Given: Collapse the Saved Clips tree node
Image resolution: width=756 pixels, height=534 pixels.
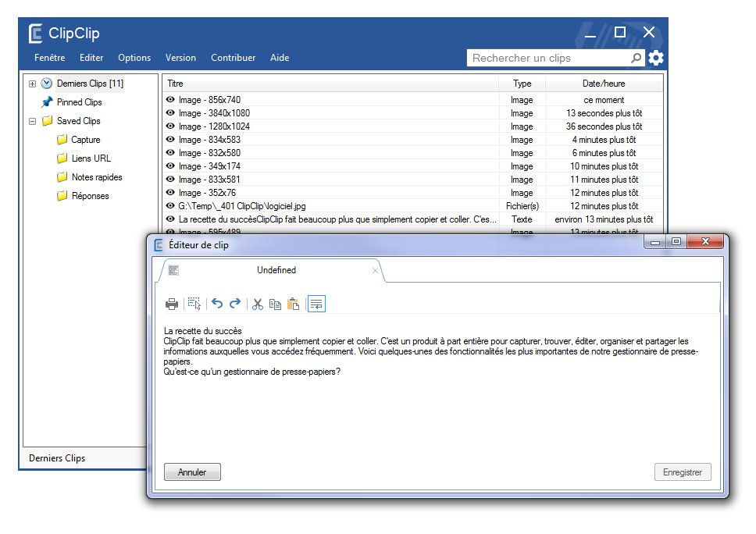Looking at the screenshot, I should tap(32, 122).
